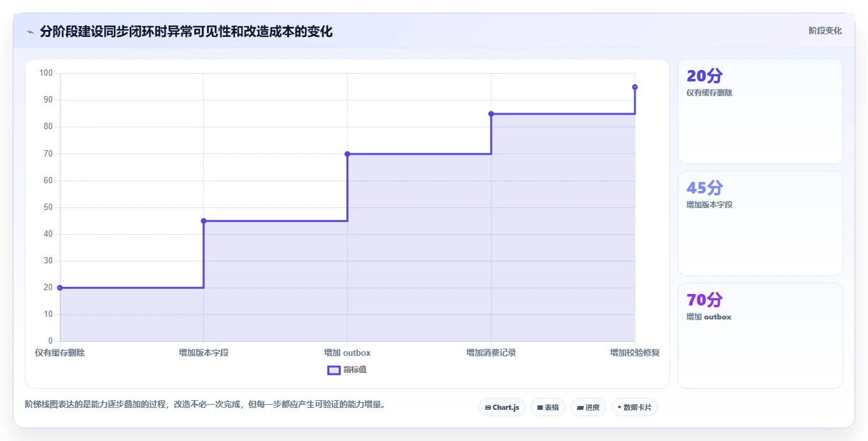
Task: Click the 45分 value text
Action: click(x=704, y=188)
